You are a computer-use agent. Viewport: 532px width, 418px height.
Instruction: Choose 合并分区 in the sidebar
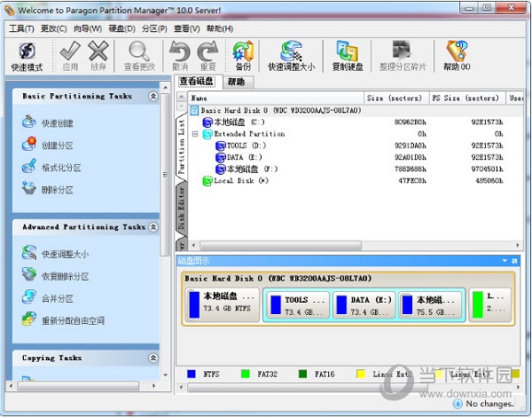coord(48,298)
